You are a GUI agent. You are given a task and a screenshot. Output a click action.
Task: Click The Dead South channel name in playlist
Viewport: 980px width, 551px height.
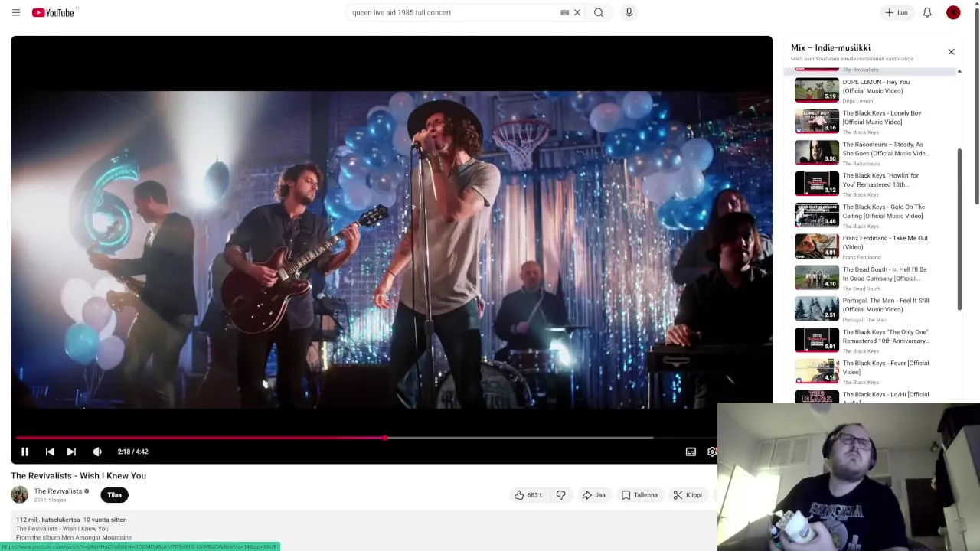(x=861, y=289)
